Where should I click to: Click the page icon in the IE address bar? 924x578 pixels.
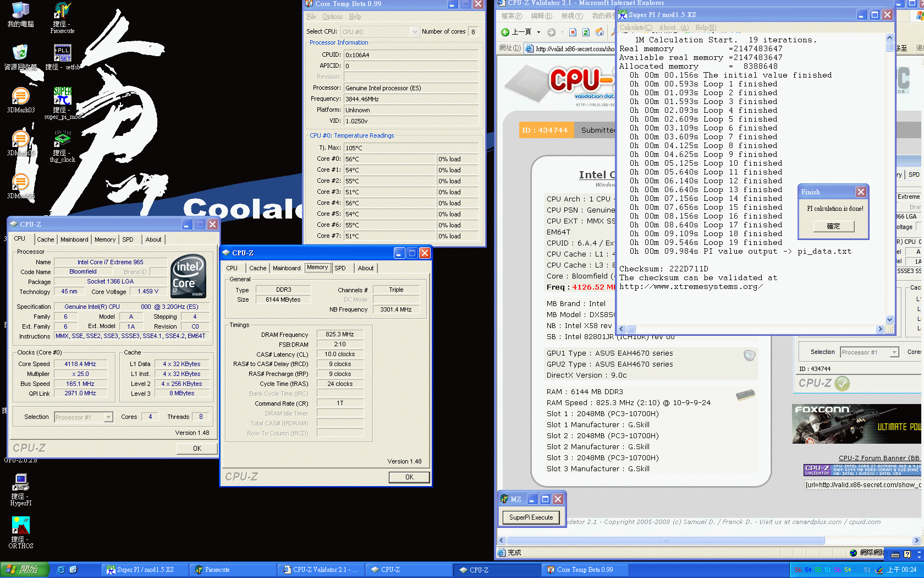tap(529, 48)
